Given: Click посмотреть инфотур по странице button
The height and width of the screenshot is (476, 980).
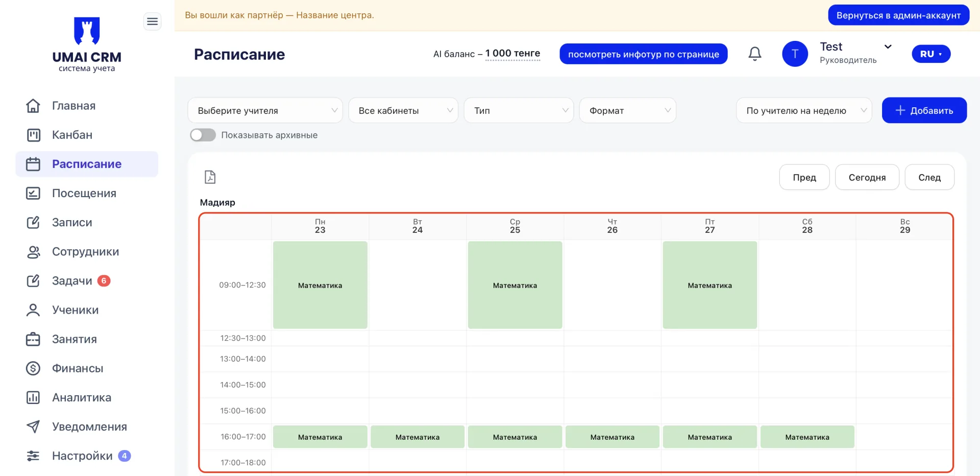Looking at the screenshot, I should coord(643,54).
